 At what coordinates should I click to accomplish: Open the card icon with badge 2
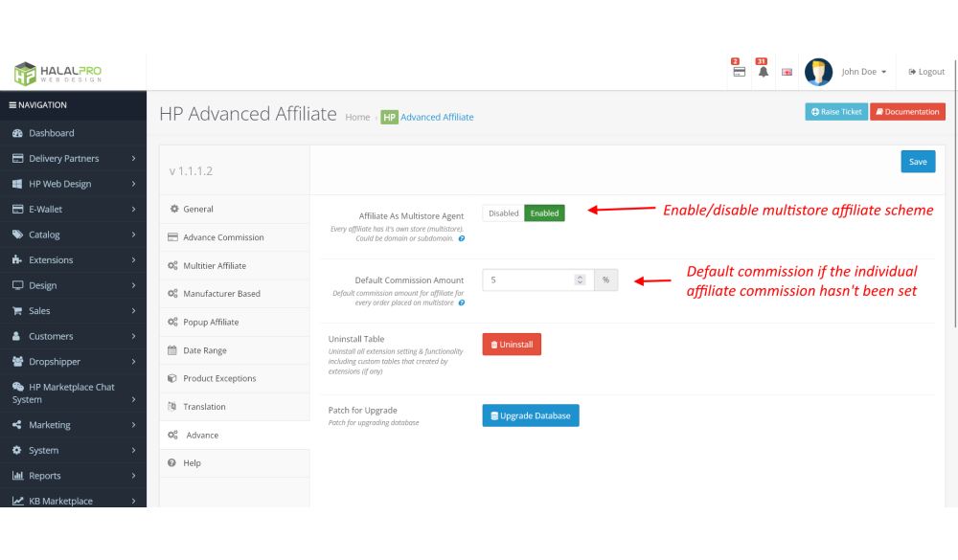pos(739,72)
